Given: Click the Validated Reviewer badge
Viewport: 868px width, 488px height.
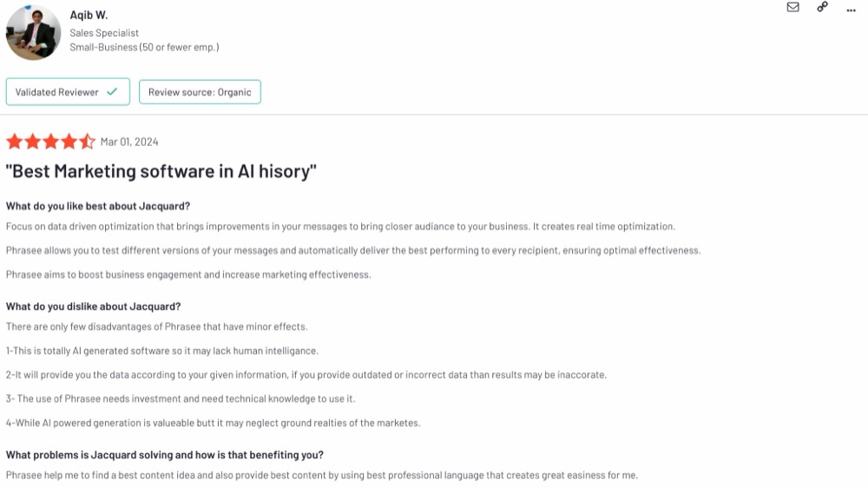Looking at the screenshot, I should [68, 92].
